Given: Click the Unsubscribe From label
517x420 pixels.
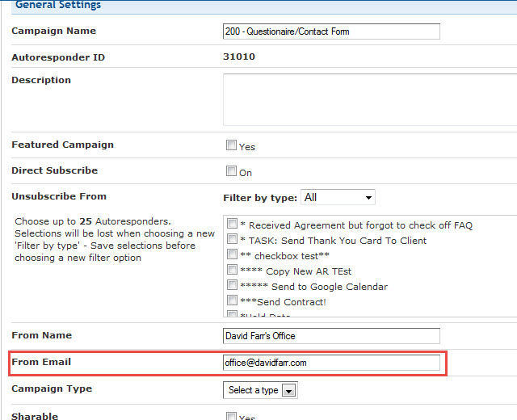Looking at the screenshot, I should pyautogui.click(x=59, y=196).
